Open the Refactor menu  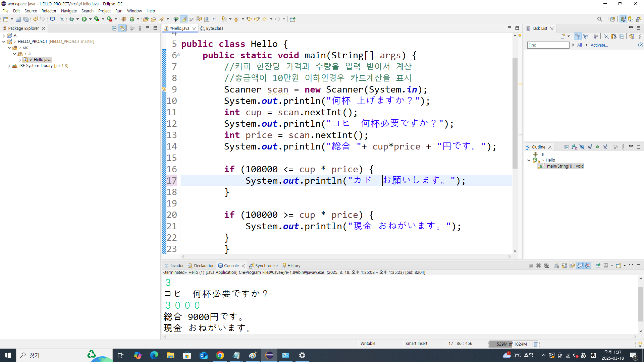(x=49, y=11)
